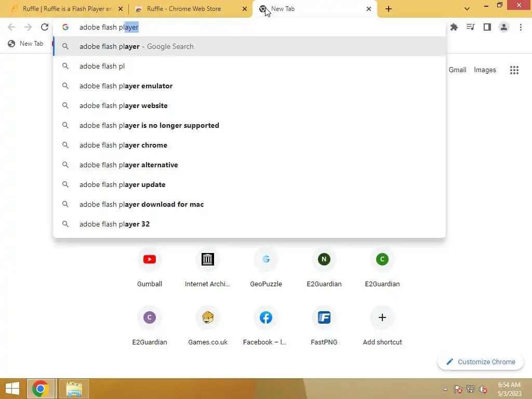Open the green C E2Guardian shortcut

(382, 268)
